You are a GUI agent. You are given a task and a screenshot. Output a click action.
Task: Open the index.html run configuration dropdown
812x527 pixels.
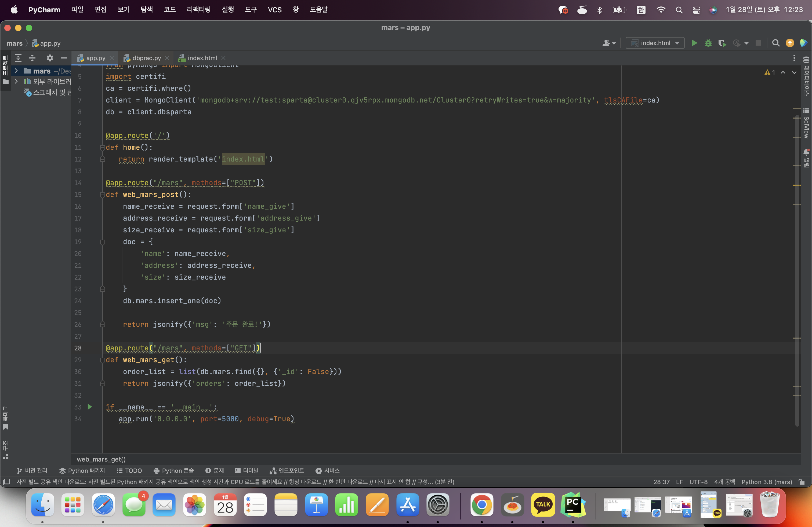(655, 43)
